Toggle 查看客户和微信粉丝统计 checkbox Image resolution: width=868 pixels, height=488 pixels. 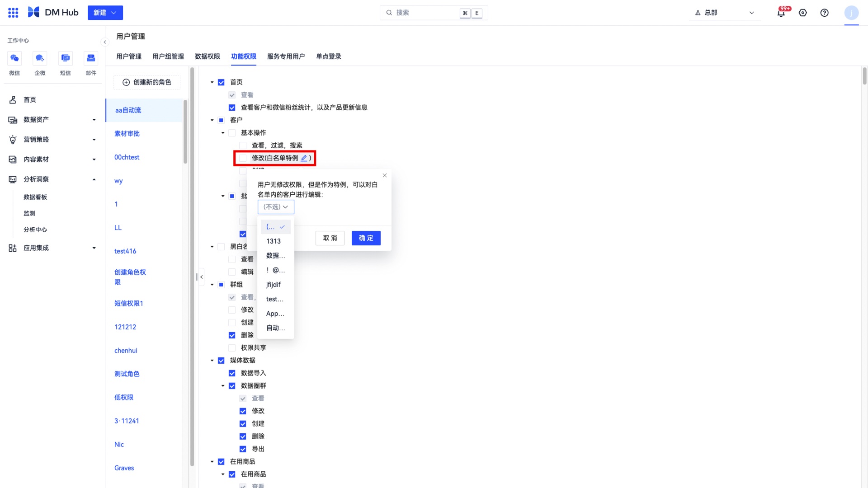[232, 108]
